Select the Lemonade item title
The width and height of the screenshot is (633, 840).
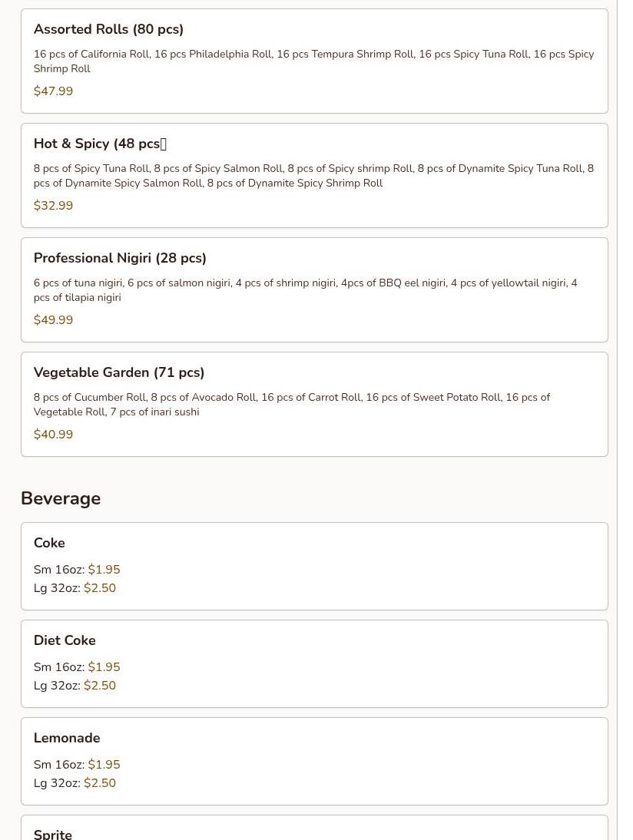pos(67,738)
